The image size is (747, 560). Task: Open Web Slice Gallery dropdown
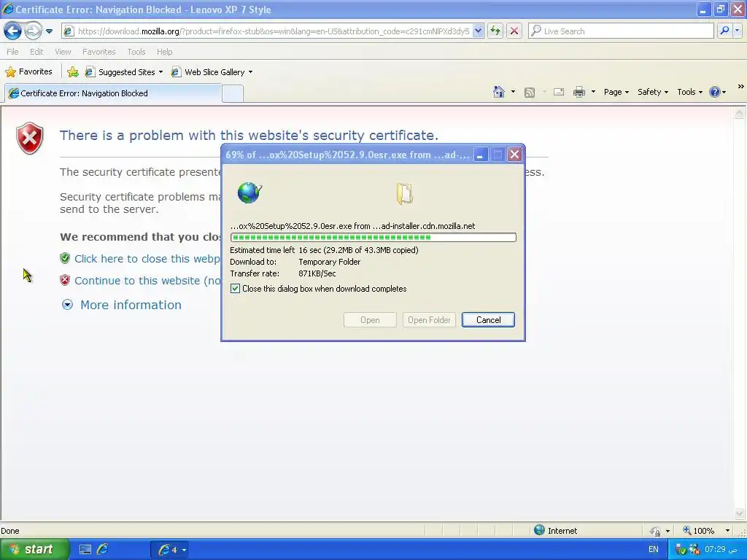(212, 72)
